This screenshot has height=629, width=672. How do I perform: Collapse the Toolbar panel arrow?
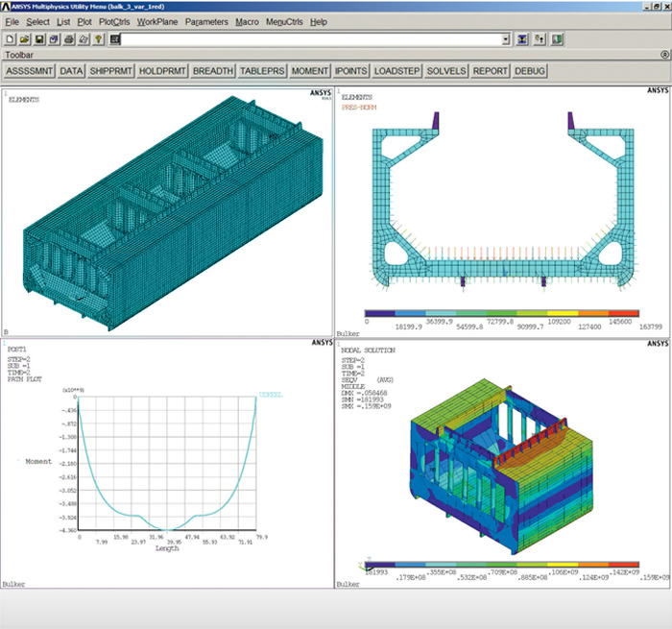664,55
